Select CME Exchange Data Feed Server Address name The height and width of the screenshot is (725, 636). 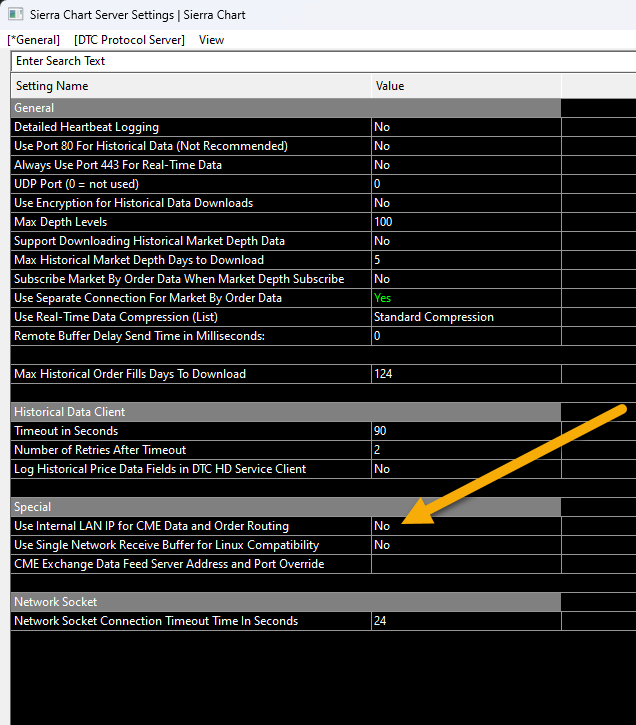click(x=191, y=564)
